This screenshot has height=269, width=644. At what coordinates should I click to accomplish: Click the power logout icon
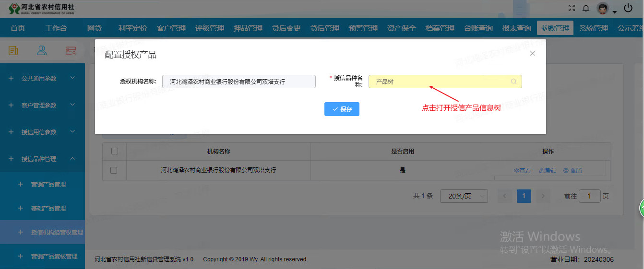[628, 8]
